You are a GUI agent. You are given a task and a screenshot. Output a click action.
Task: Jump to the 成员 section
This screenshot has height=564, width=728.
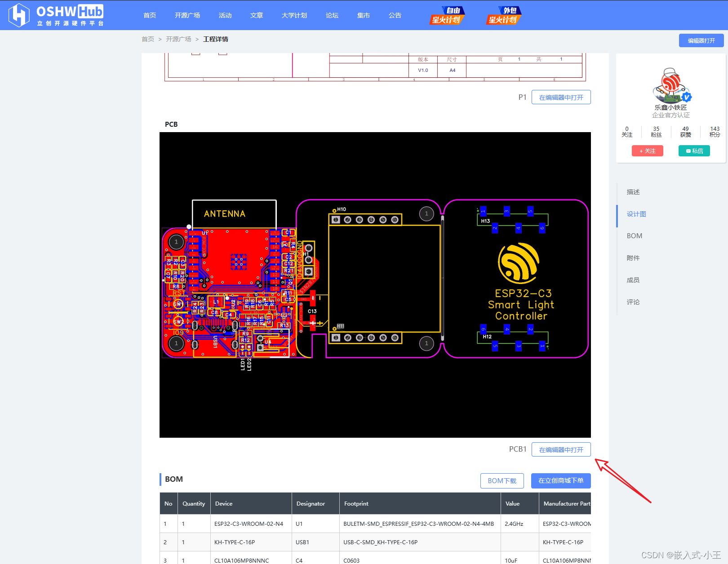pos(633,280)
